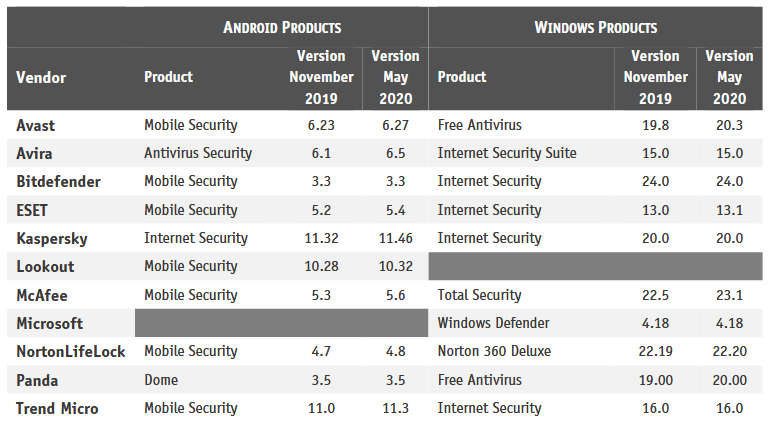Image resolution: width=770 pixels, height=435 pixels.
Task: Select the Microsoft vendor cell
Action: coord(50,324)
